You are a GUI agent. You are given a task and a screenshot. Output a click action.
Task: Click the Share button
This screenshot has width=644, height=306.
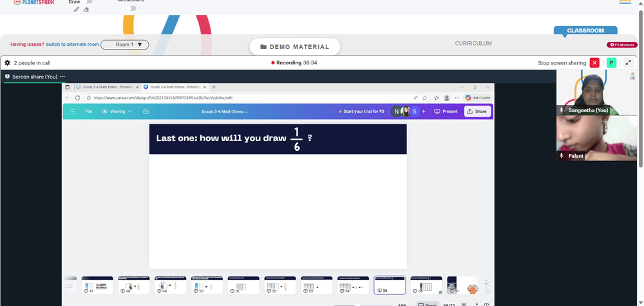click(477, 111)
